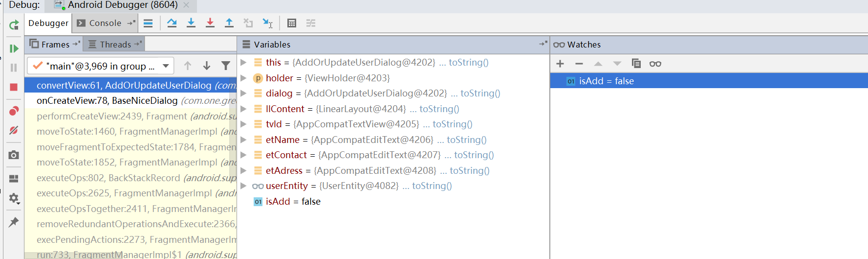Pause the program execution
868x259 pixels.
14,68
